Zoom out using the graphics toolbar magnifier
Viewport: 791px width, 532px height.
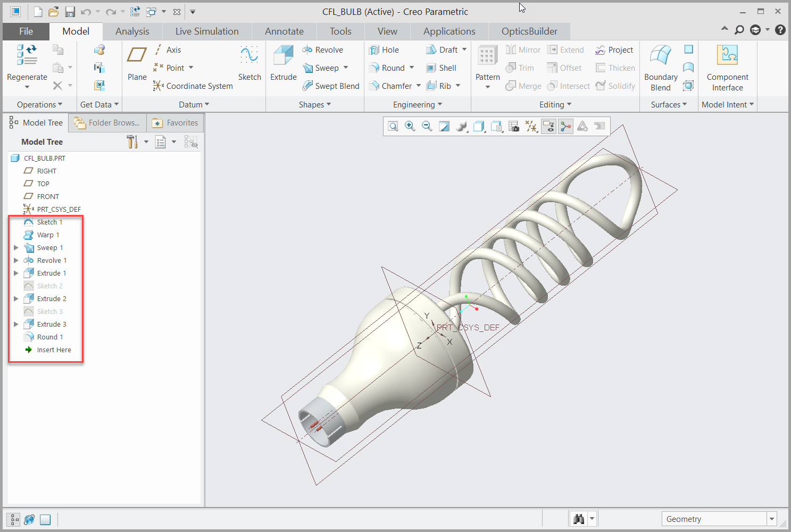click(427, 126)
